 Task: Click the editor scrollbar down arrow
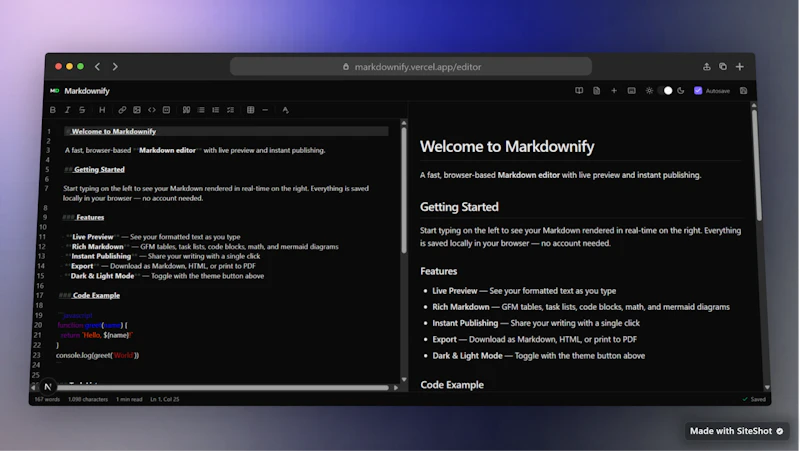point(404,380)
